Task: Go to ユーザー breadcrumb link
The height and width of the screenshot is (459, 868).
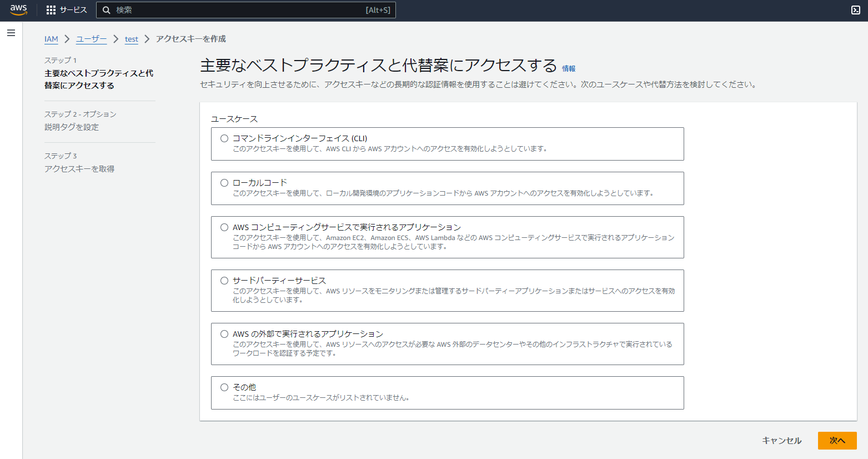Action: pos(92,39)
